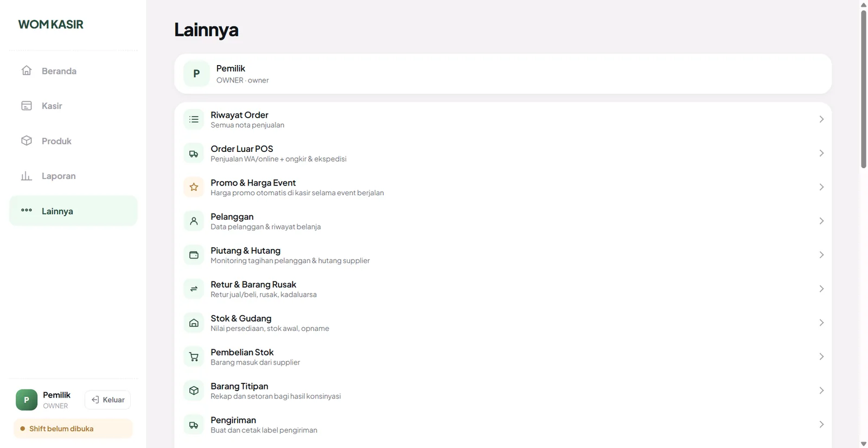Screen dimensions: 868x448
Task: Click 'Penjualan WA/online + ongkir & ekspedisi' text
Action: click(x=278, y=159)
